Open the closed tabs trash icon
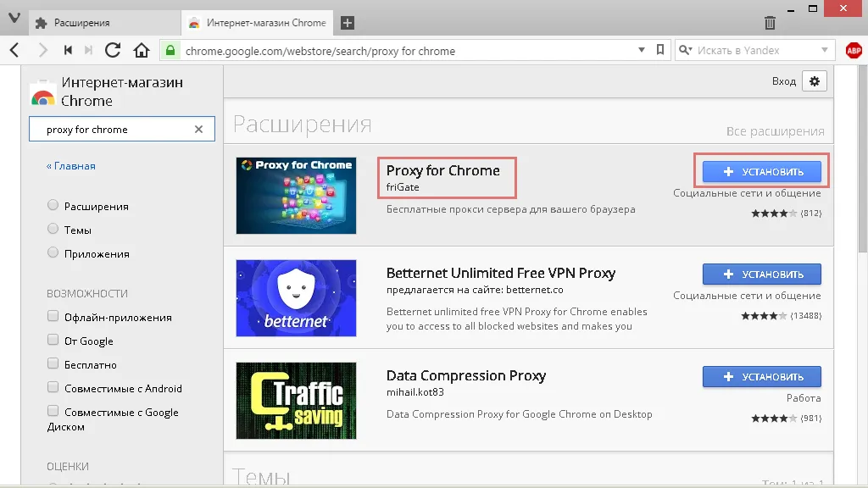The width and height of the screenshot is (868, 488). (x=770, y=23)
